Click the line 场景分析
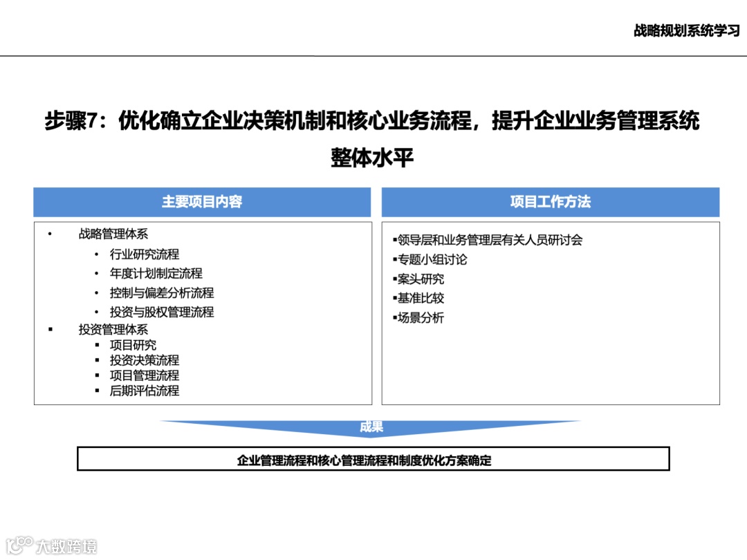The width and height of the screenshot is (747, 560). pyautogui.click(x=418, y=317)
